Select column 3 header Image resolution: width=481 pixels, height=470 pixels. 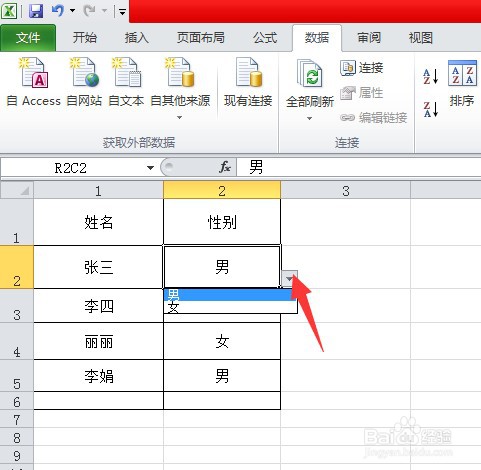[x=346, y=191]
